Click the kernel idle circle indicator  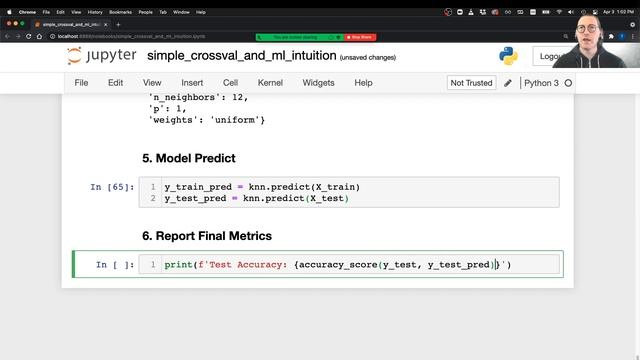coord(568,83)
